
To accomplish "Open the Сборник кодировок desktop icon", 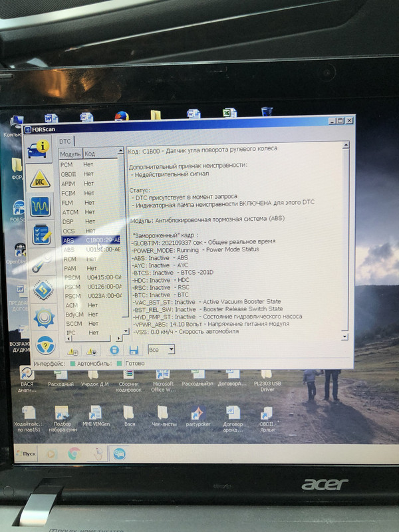I will point(128,381).
